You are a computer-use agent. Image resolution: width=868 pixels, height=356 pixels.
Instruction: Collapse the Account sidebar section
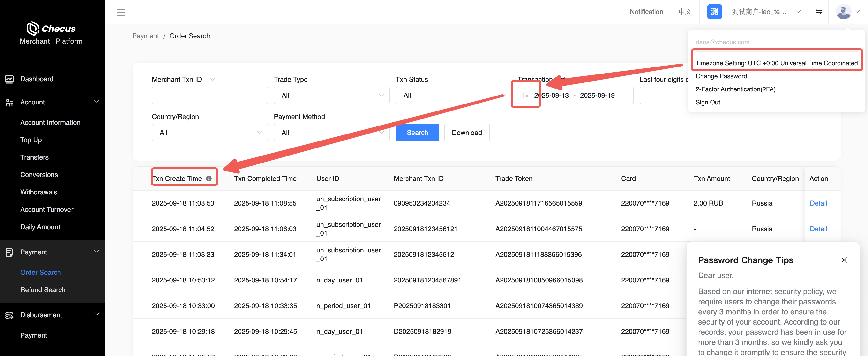point(97,102)
